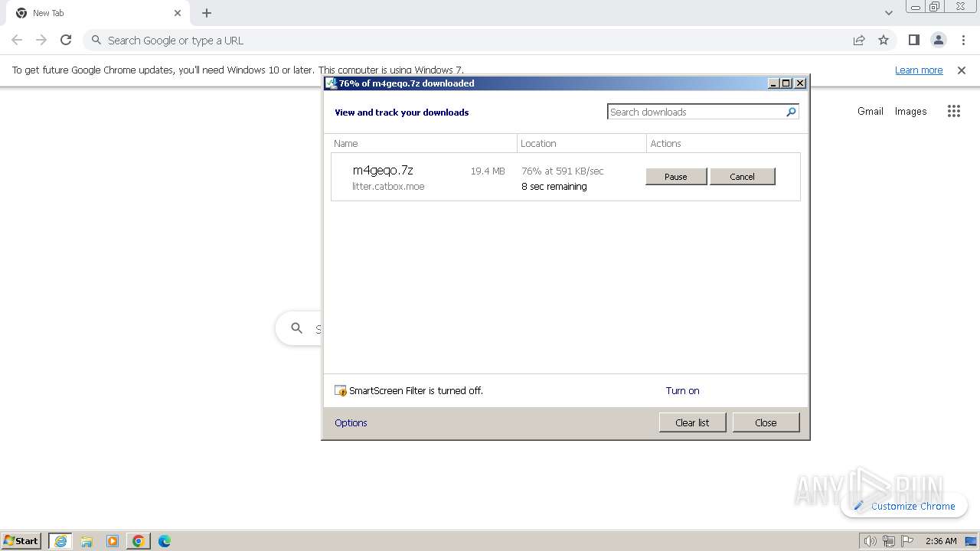Click the 19.4 MB file size
Image resolution: width=980 pixels, height=551 pixels.
(x=488, y=171)
